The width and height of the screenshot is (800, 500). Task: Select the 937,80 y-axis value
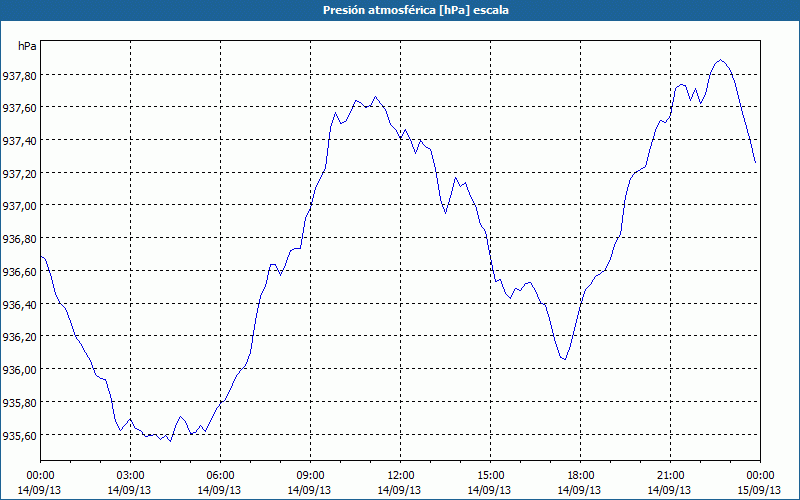(19, 76)
